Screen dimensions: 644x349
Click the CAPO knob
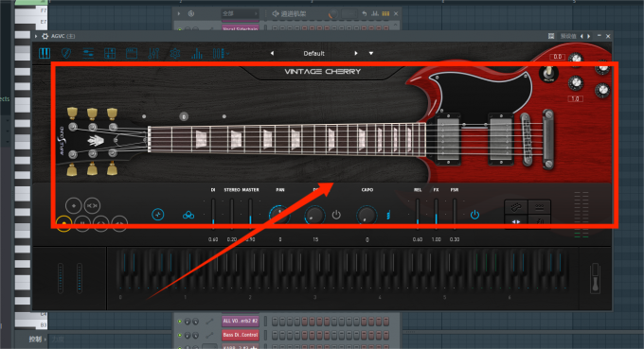pyautogui.click(x=367, y=215)
